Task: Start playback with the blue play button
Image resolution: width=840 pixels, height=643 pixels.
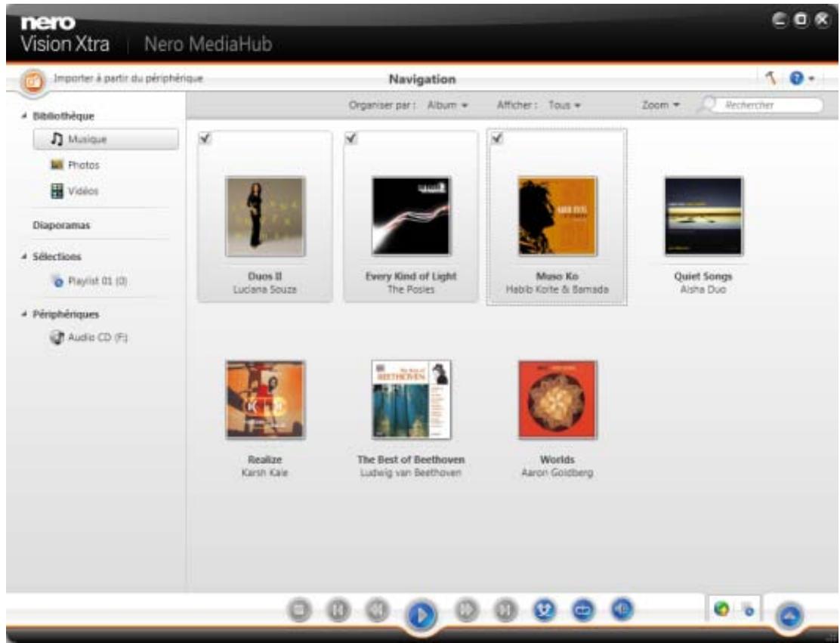Action: [422, 614]
